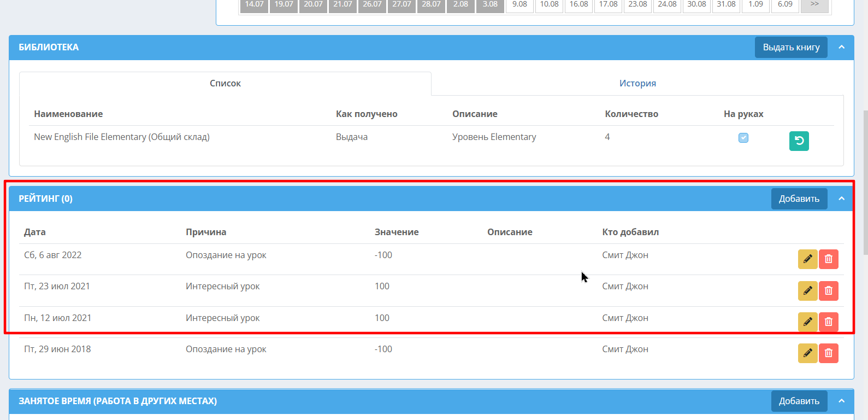Click value 100 in the 23 июл 2021 row
Image resolution: width=868 pixels, height=420 pixels.
coord(382,286)
